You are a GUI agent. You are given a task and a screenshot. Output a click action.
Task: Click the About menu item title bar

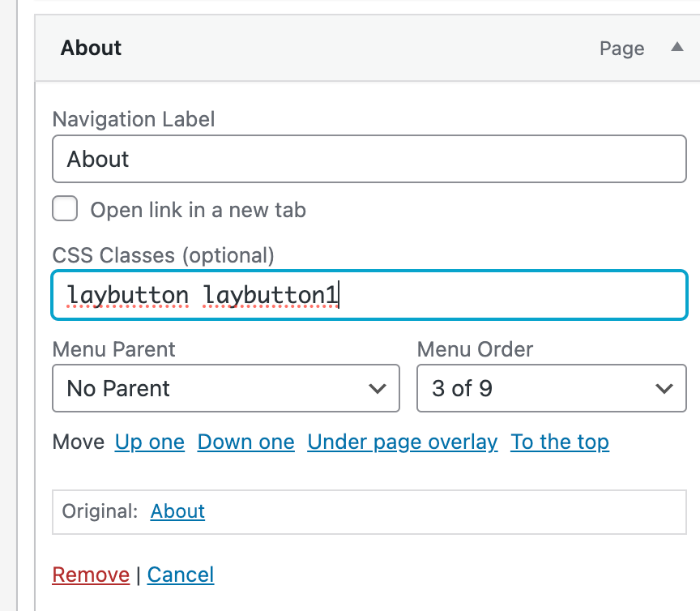pos(324,48)
